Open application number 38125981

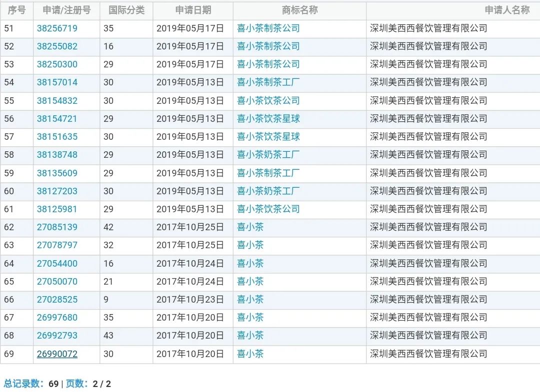pyautogui.click(x=57, y=209)
